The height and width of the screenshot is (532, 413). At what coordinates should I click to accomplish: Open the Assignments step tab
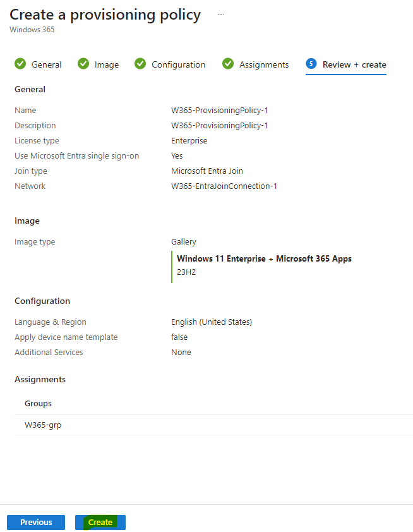pyautogui.click(x=256, y=64)
